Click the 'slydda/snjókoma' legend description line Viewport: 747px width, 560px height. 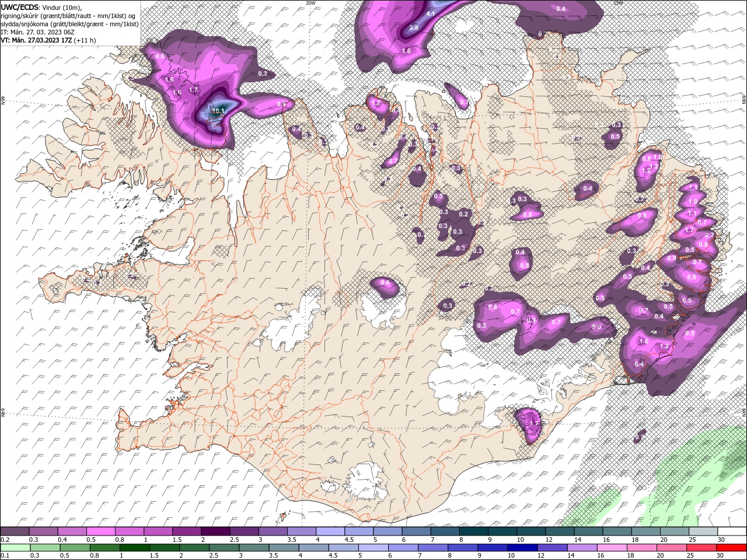point(68,24)
